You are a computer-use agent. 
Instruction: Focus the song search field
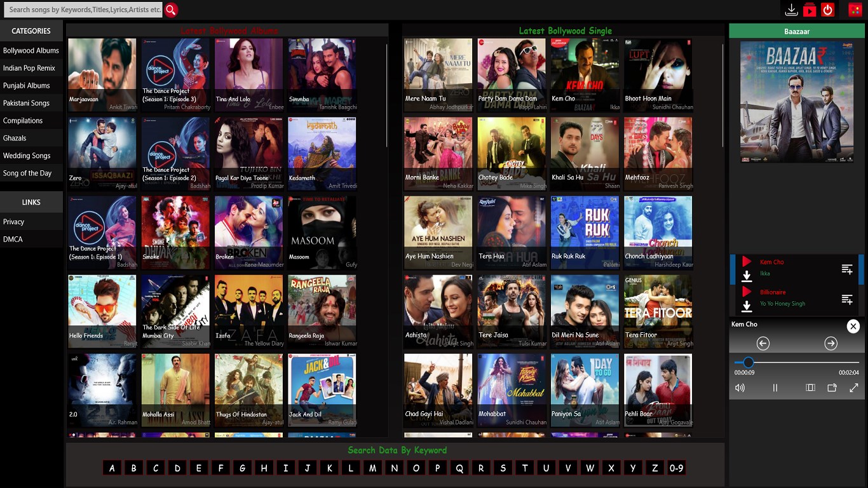click(x=82, y=10)
